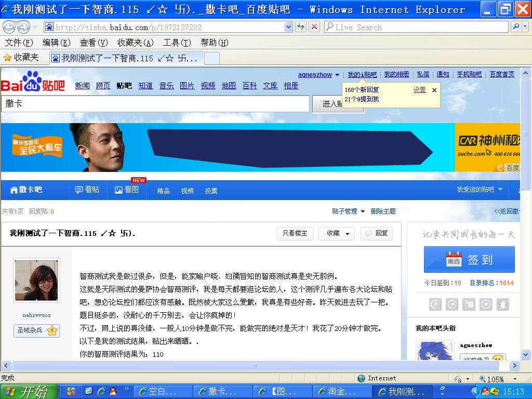Screen dimensions: 532x399
Task: Open the 精品 tab
Action: pyautogui.click(x=163, y=191)
